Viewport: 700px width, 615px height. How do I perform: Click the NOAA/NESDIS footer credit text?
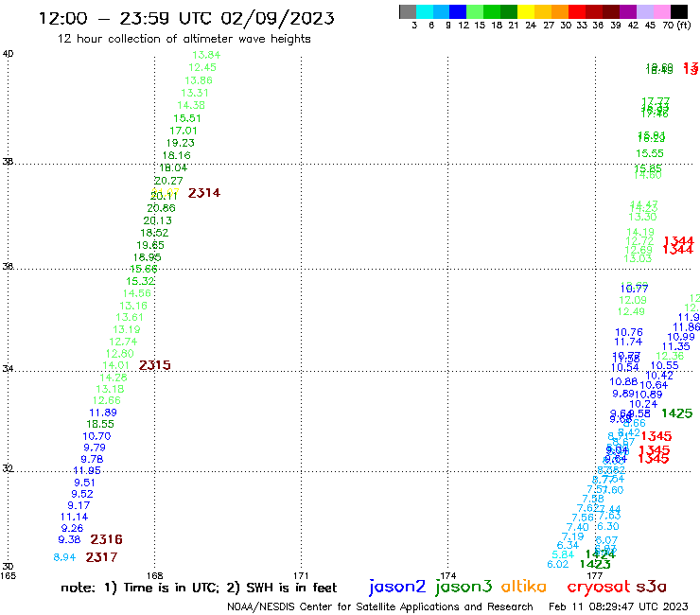(x=380, y=606)
